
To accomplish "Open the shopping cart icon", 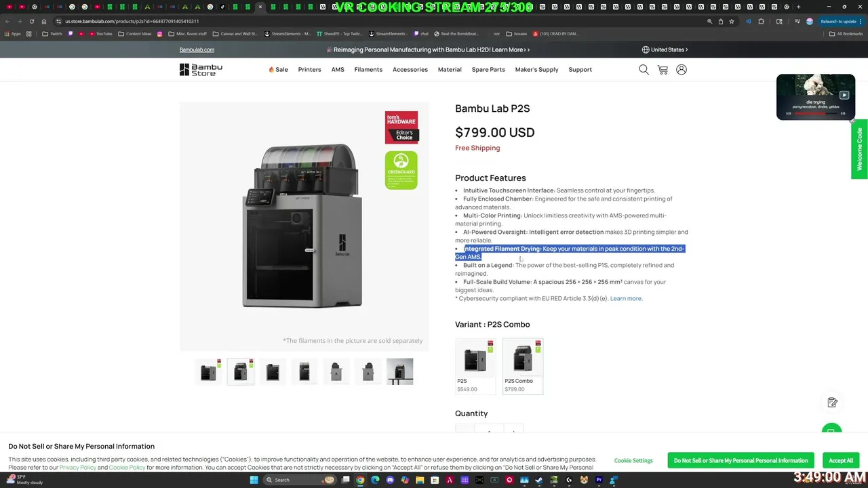I will 663,69.
